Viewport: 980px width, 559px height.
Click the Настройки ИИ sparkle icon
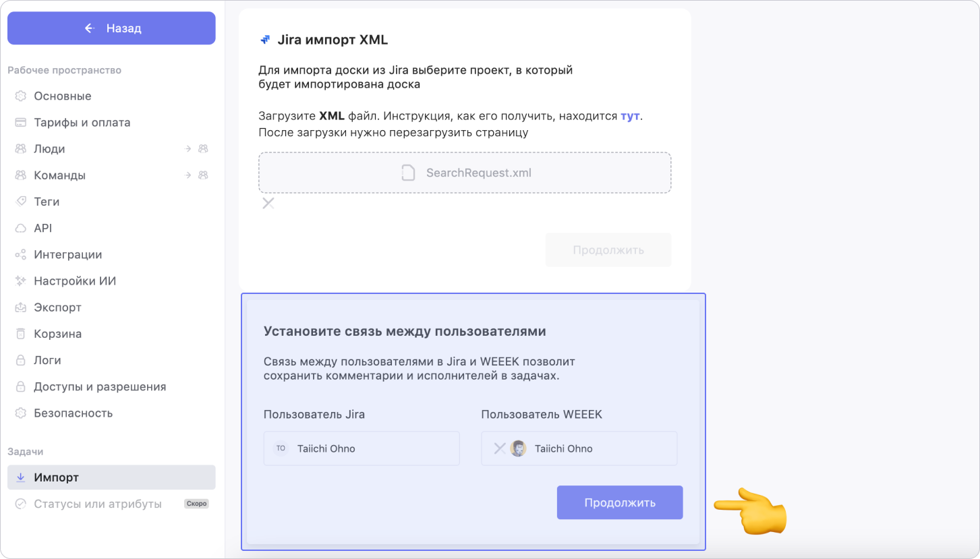21,281
